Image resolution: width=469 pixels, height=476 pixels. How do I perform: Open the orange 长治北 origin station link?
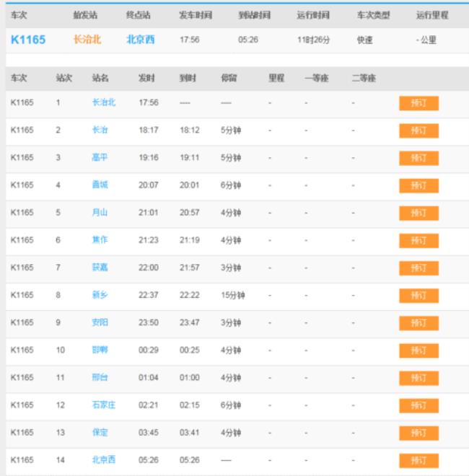pos(87,40)
